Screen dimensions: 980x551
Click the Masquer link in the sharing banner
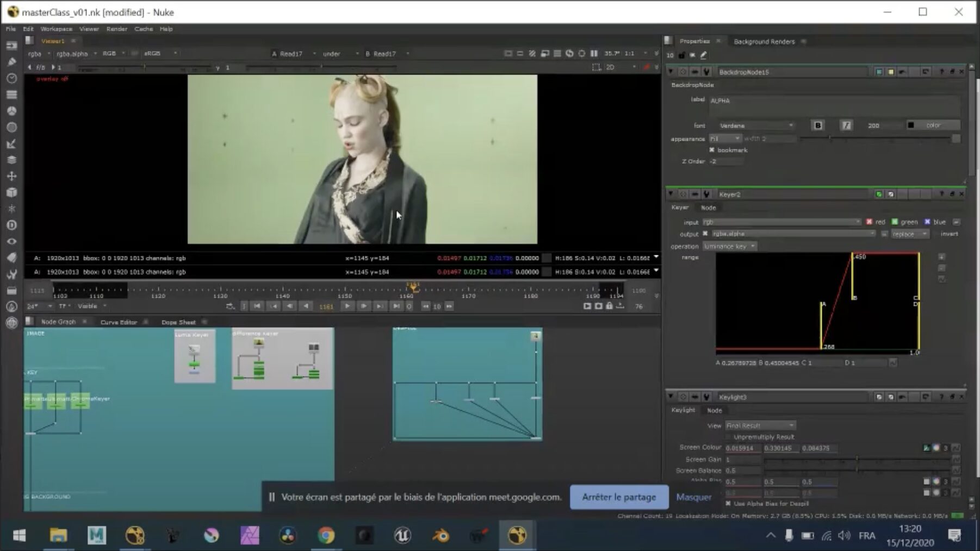pyautogui.click(x=694, y=497)
